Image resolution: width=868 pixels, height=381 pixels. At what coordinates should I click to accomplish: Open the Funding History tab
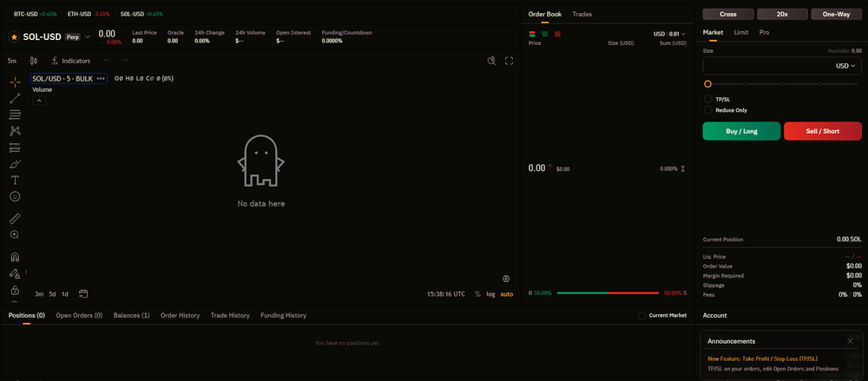pos(284,316)
